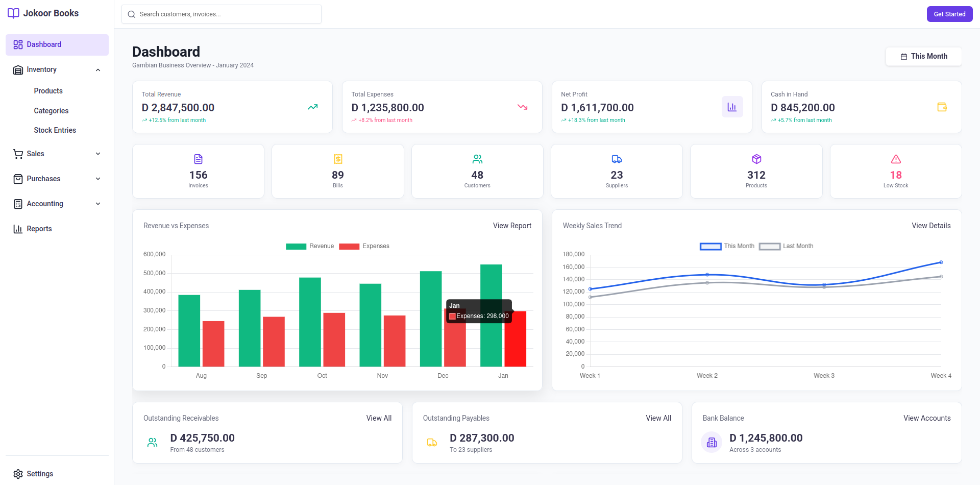Image resolution: width=980 pixels, height=485 pixels.
Task: Open View Report for Revenue vs Expenses
Action: pos(512,226)
